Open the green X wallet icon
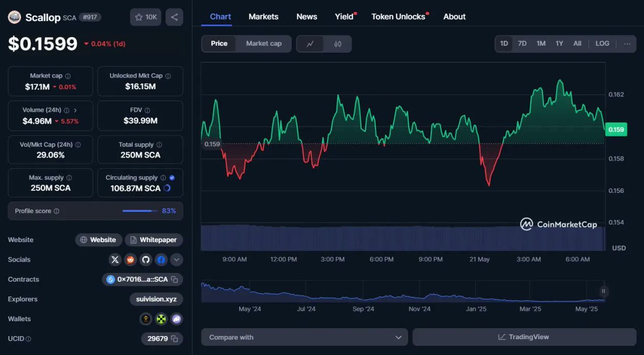Screen dimensions: 644x355 (x=161, y=319)
